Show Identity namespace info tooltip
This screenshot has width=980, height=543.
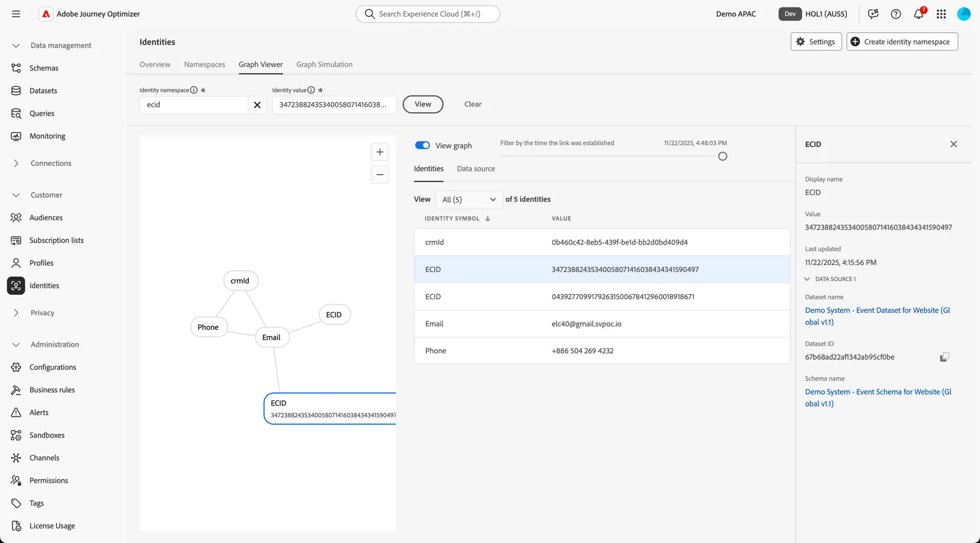[x=194, y=90]
